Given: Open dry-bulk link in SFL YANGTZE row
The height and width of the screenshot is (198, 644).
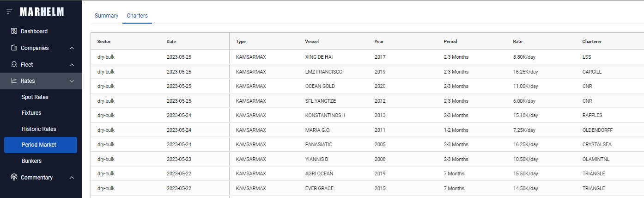Looking at the screenshot, I should [106, 101].
